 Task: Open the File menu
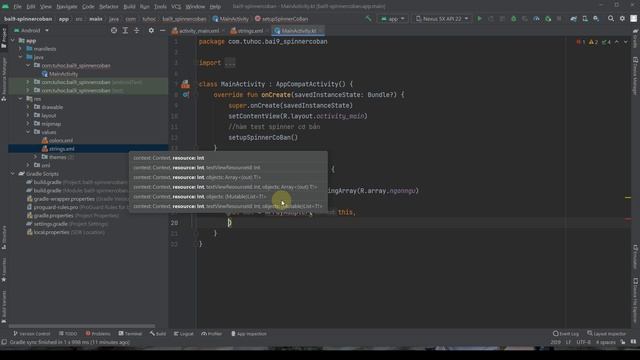pos(18,7)
